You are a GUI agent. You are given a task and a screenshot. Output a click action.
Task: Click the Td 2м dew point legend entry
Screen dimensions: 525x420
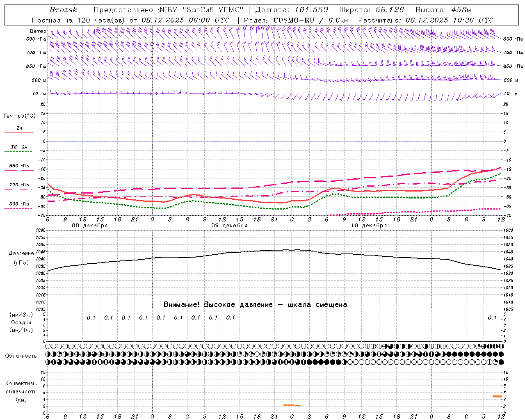pyautogui.click(x=19, y=147)
